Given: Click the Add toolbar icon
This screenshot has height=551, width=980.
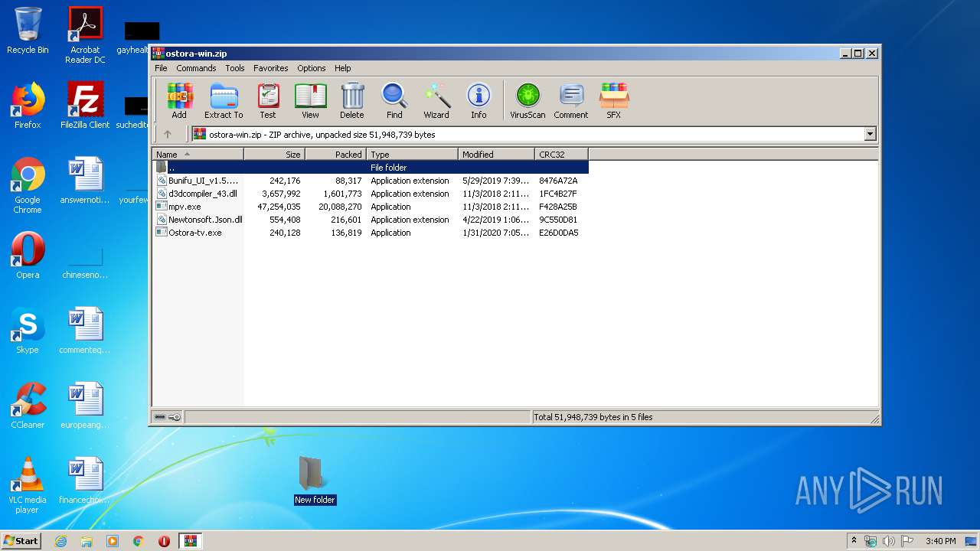Looking at the screenshot, I should click(x=179, y=101).
